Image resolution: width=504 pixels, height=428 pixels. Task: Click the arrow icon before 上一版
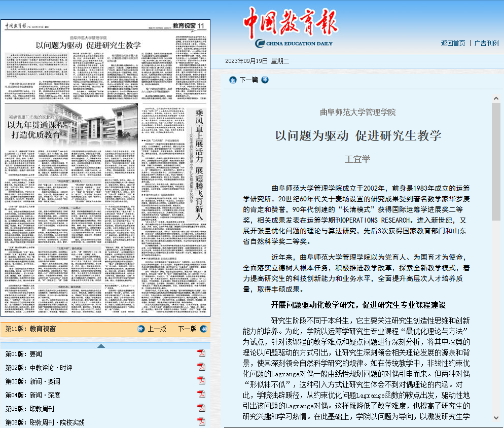[x=141, y=329]
